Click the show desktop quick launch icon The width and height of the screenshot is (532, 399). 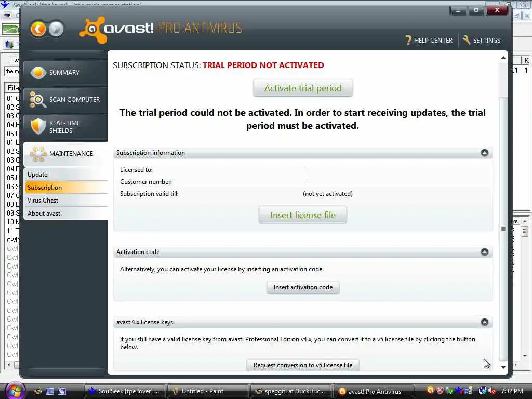coord(50,391)
